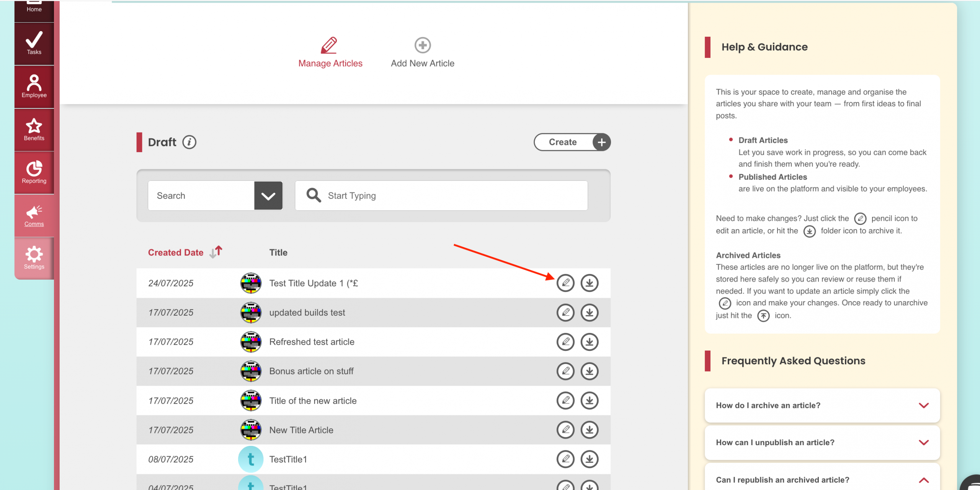This screenshot has height=490, width=980.
Task: Open Settings gear in sidebar
Action: coord(34,258)
